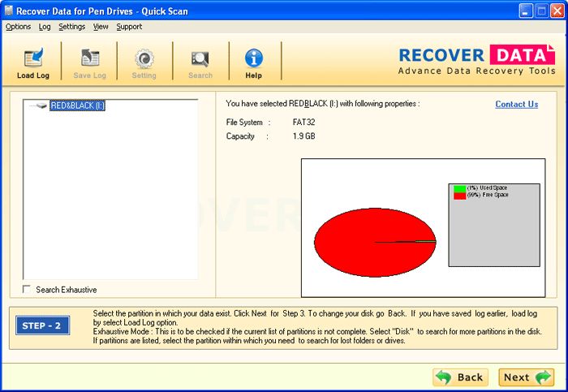
Task: Close the Recover Data window
Action: (557, 11)
